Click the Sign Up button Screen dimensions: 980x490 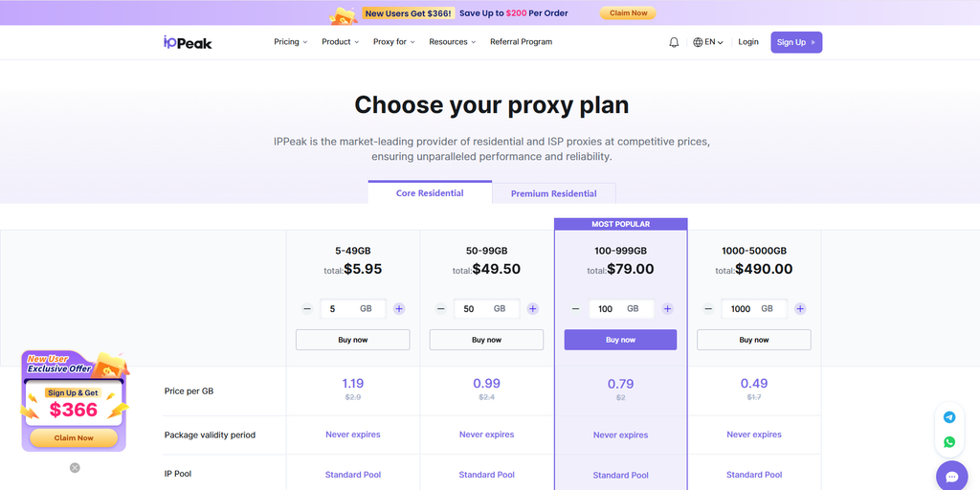(796, 42)
